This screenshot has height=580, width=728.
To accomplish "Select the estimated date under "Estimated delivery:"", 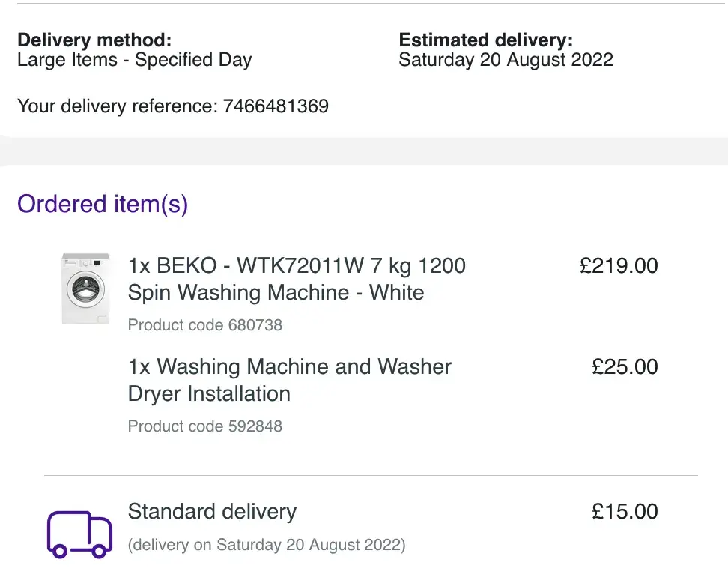I will tap(506, 60).
